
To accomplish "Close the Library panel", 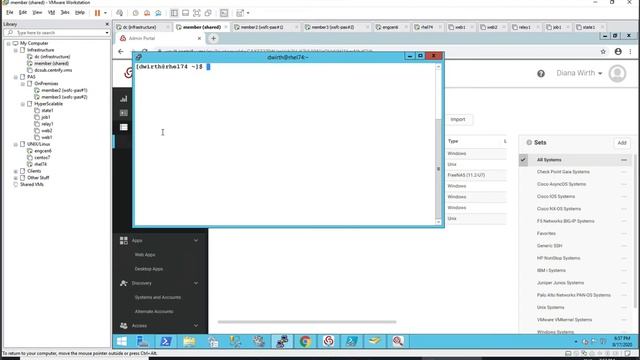I will tap(107, 24).
